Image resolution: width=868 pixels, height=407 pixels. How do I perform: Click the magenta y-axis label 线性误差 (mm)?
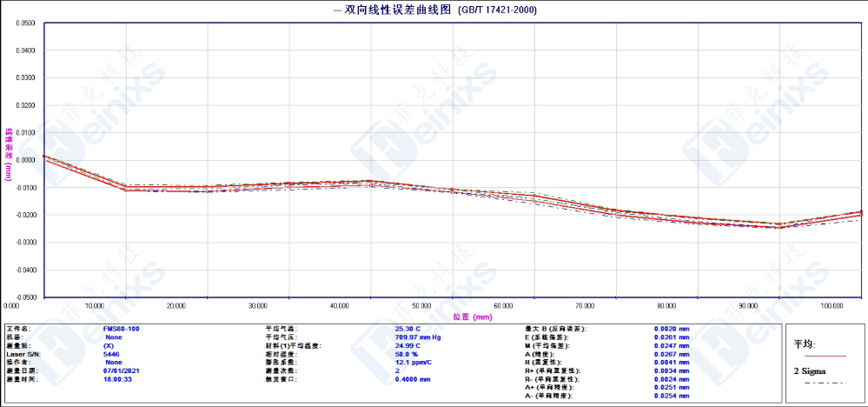pyautogui.click(x=9, y=154)
